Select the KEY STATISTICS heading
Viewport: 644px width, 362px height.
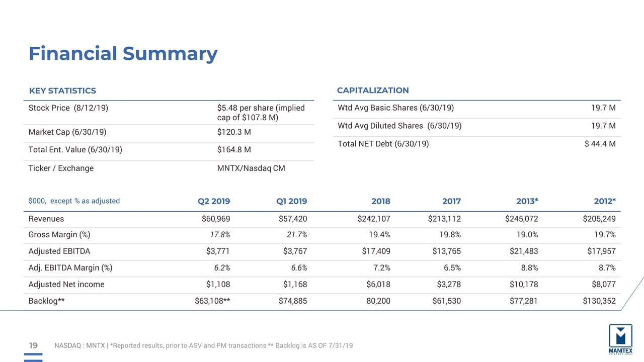[x=62, y=90]
